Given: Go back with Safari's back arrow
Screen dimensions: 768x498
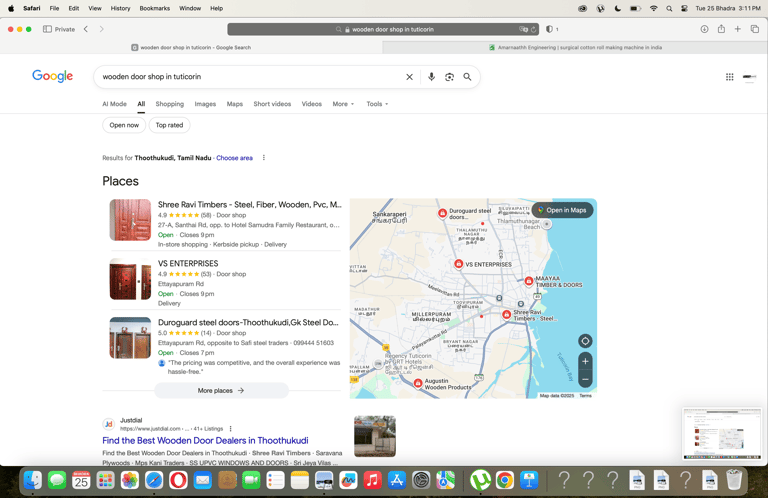Looking at the screenshot, I should (x=86, y=29).
